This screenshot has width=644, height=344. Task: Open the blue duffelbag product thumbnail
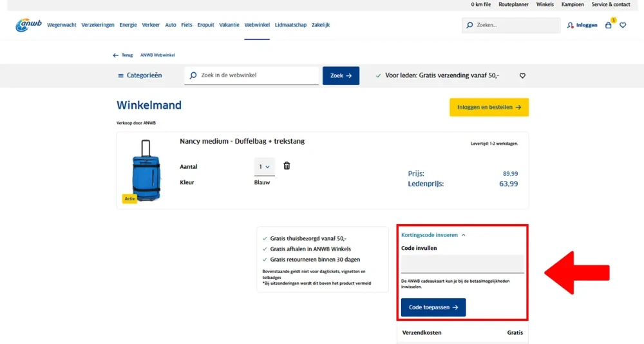pyautogui.click(x=146, y=171)
